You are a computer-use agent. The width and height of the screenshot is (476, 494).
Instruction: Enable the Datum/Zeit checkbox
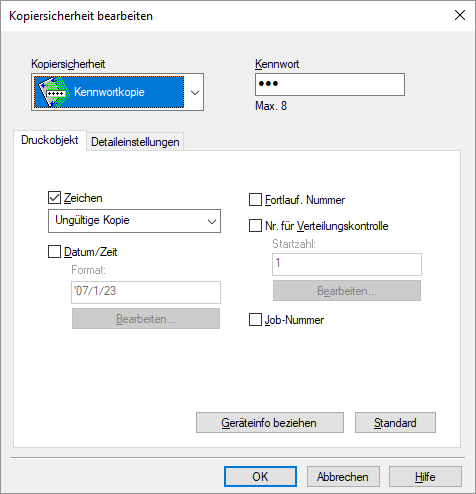[x=54, y=252]
